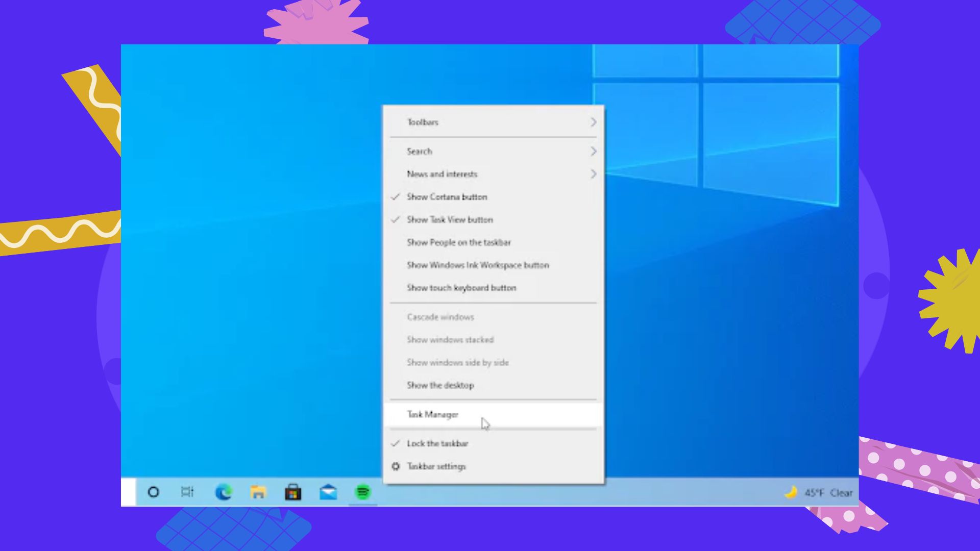The image size is (980, 551).
Task: Open Spotify from the taskbar
Action: tap(363, 492)
